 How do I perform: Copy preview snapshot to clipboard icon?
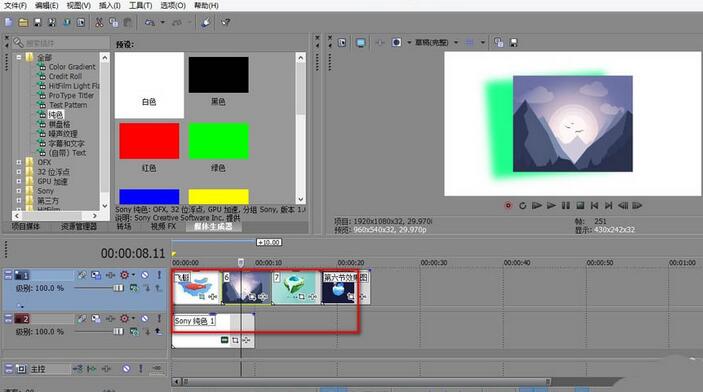tap(499, 43)
